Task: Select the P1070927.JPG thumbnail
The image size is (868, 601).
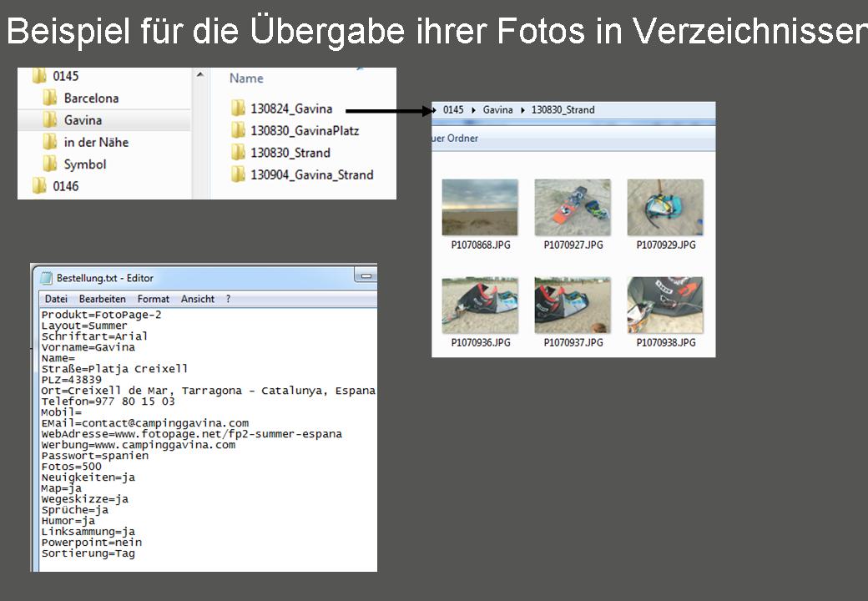Action: click(x=573, y=208)
